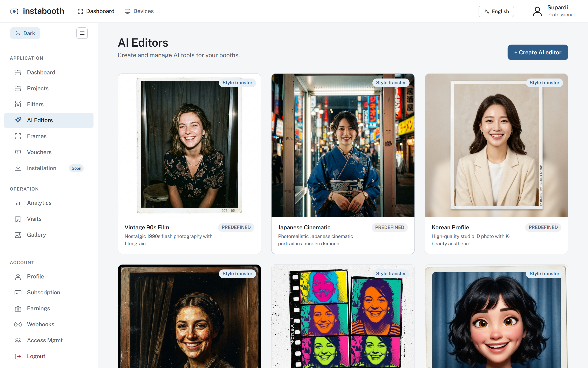The image size is (588, 368).
Task: Create a new AI editor
Action: click(538, 52)
